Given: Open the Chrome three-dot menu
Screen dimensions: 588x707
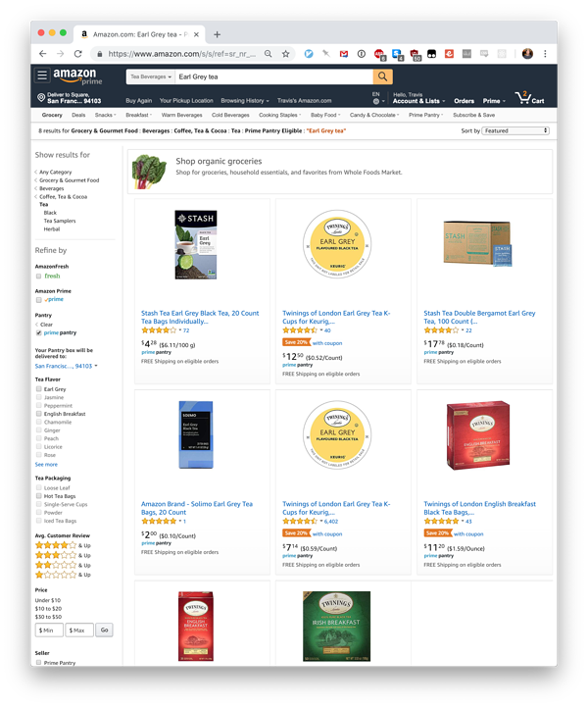Looking at the screenshot, I should (545, 54).
